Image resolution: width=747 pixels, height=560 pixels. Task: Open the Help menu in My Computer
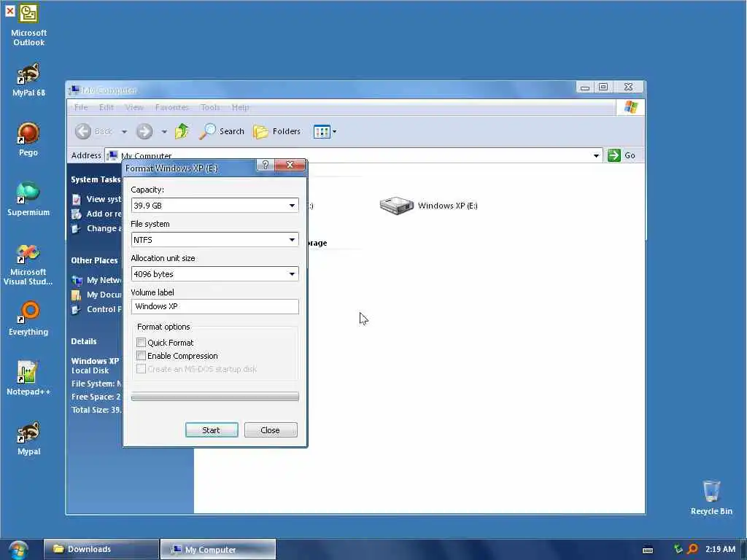pyautogui.click(x=240, y=107)
